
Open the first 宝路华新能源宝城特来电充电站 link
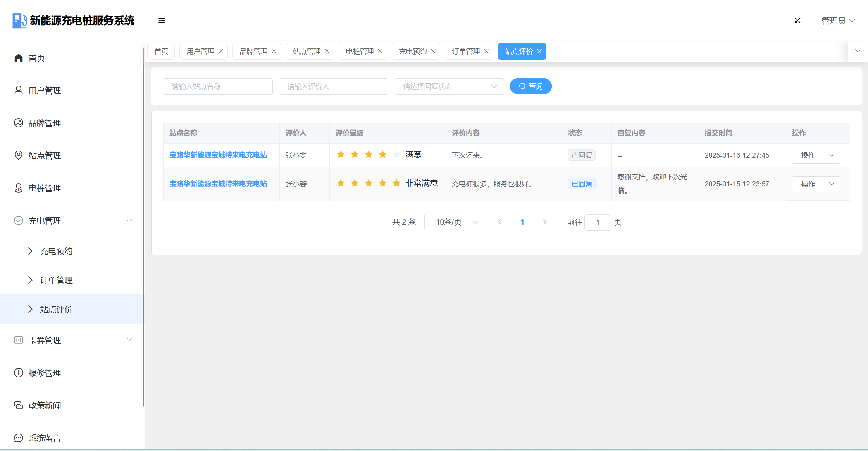point(218,155)
